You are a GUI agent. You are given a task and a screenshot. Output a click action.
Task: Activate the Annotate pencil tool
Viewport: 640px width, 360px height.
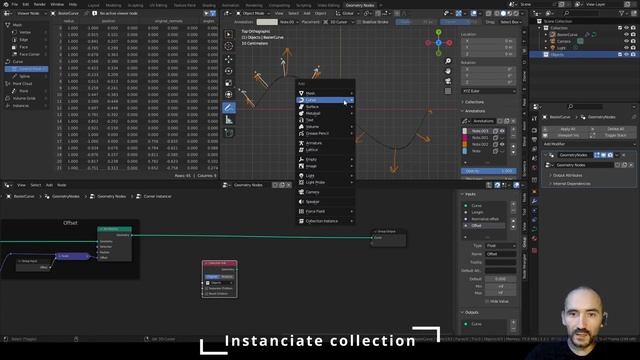pos(229,108)
